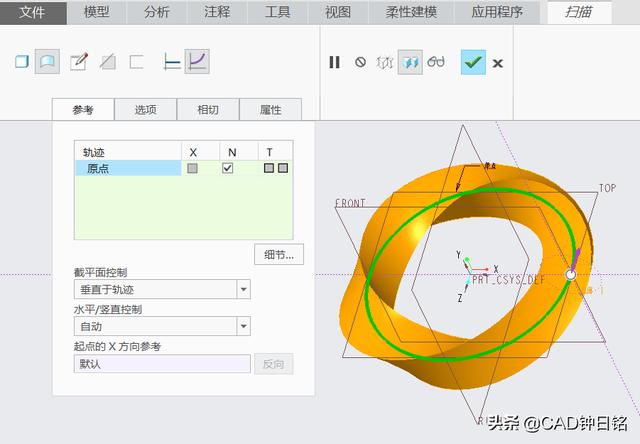This screenshot has width=640, height=444.
Task: Switch to the 柔性建模 ribbon tab
Action: tap(411, 12)
